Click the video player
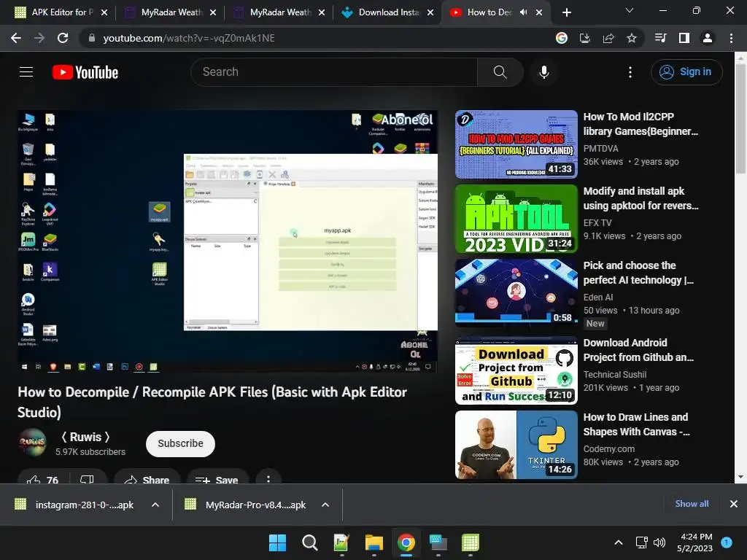Screen dimensions: 747x560 coord(228,241)
